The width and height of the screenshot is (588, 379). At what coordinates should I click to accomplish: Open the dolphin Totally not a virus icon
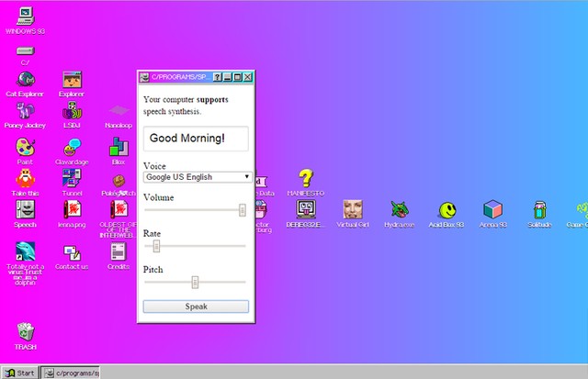point(25,251)
